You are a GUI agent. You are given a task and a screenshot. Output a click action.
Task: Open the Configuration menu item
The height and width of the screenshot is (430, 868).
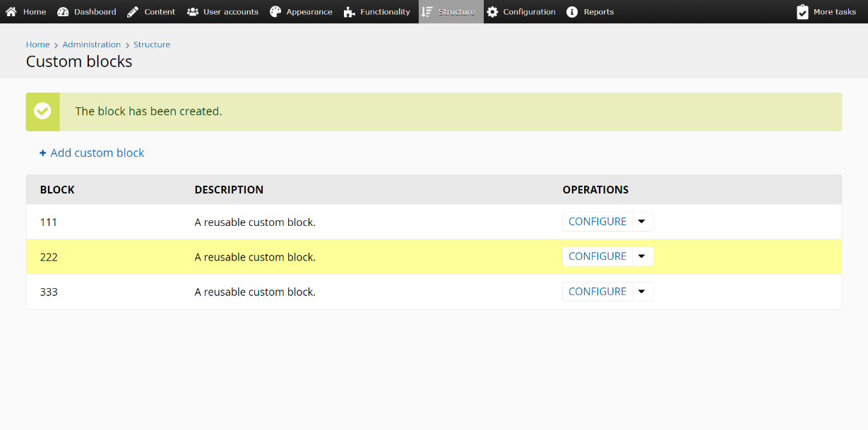529,12
